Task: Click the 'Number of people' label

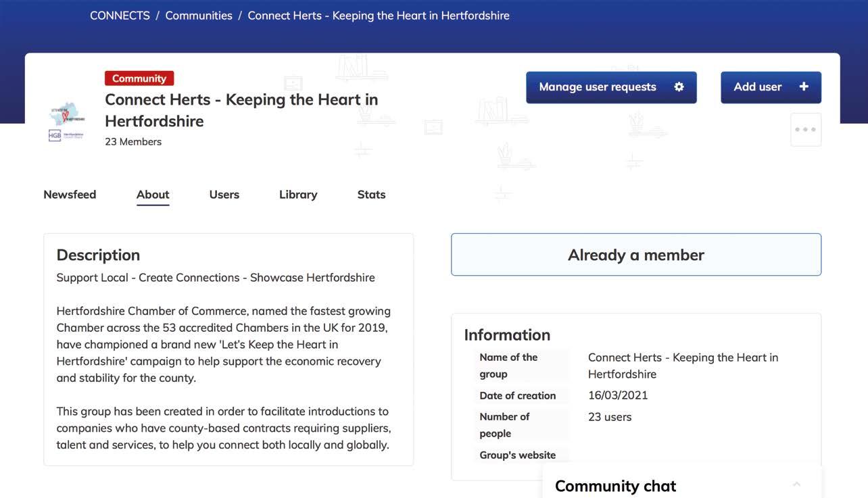Action: 504,425
